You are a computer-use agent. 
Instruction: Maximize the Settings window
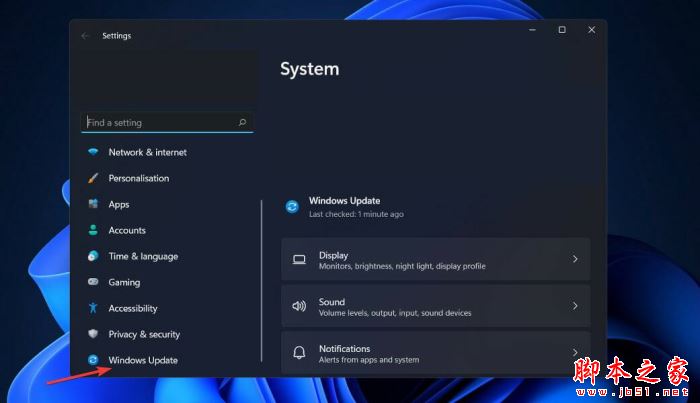(562, 30)
